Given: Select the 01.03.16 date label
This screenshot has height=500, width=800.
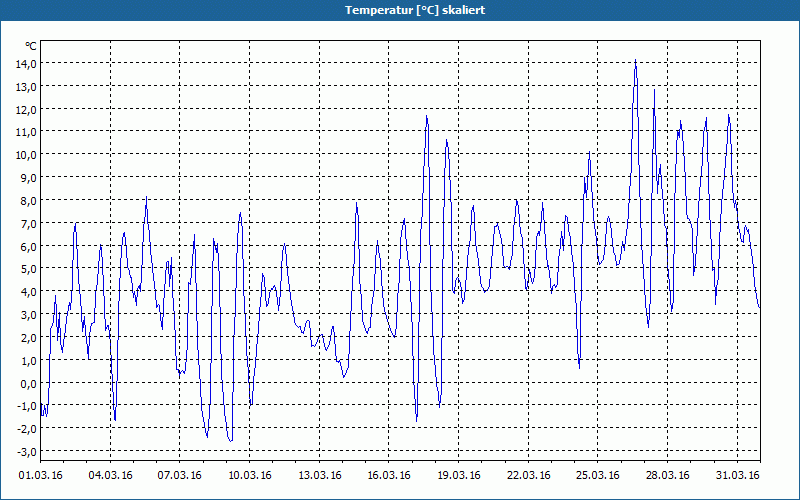Looking at the screenshot, I should (x=40, y=475).
